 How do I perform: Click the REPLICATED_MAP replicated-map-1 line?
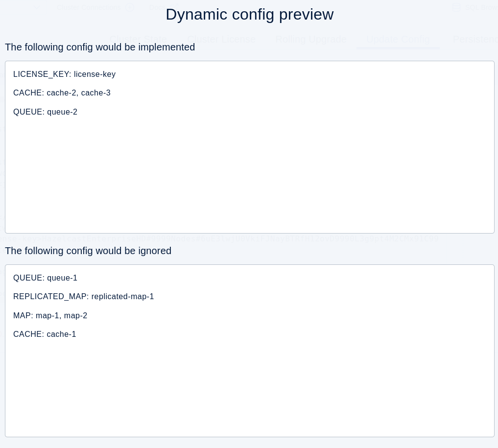coord(83,297)
